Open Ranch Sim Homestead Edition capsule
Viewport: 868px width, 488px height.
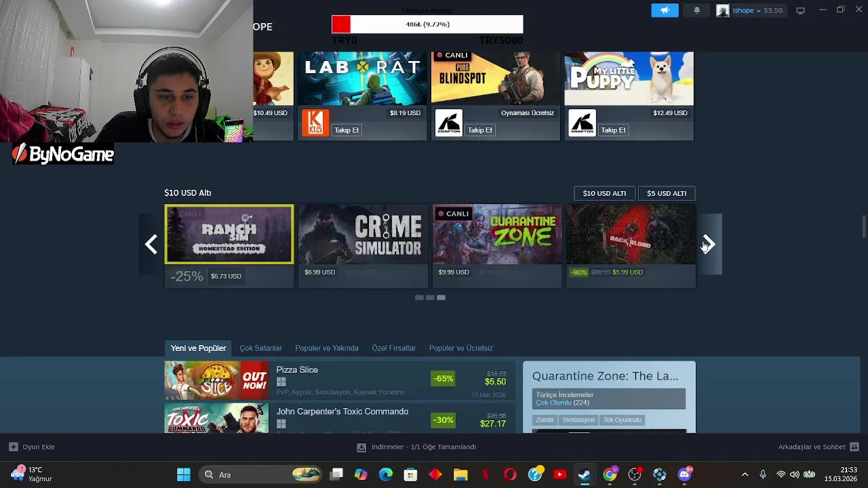[229, 234]
